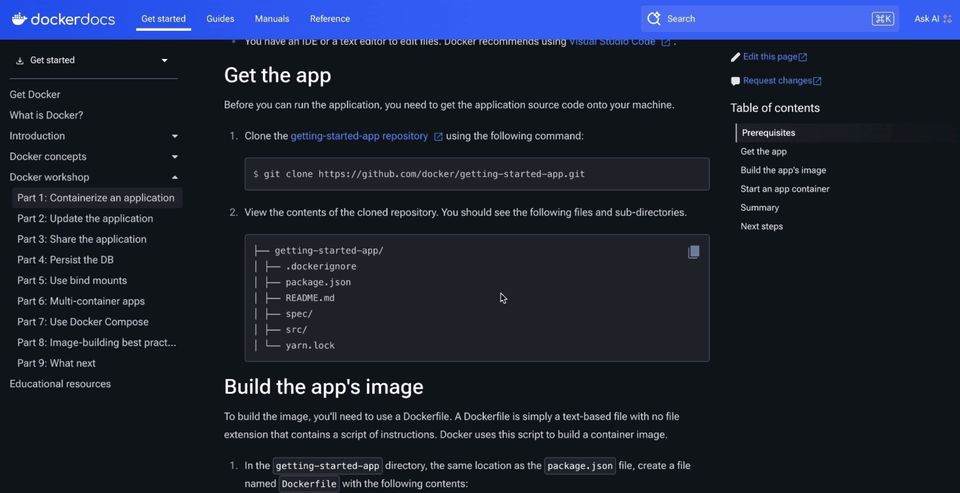The height and width of the screenshot is (493, 960).
Task: Open Part 3: Share the application
Action: pyautogui.click(x=81, y=239)
